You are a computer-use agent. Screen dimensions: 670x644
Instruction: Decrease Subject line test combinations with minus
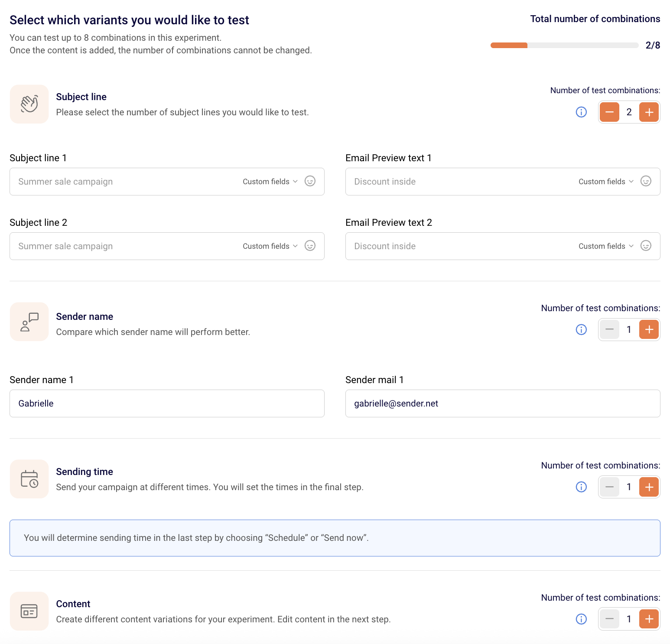(x=609, y=112)
